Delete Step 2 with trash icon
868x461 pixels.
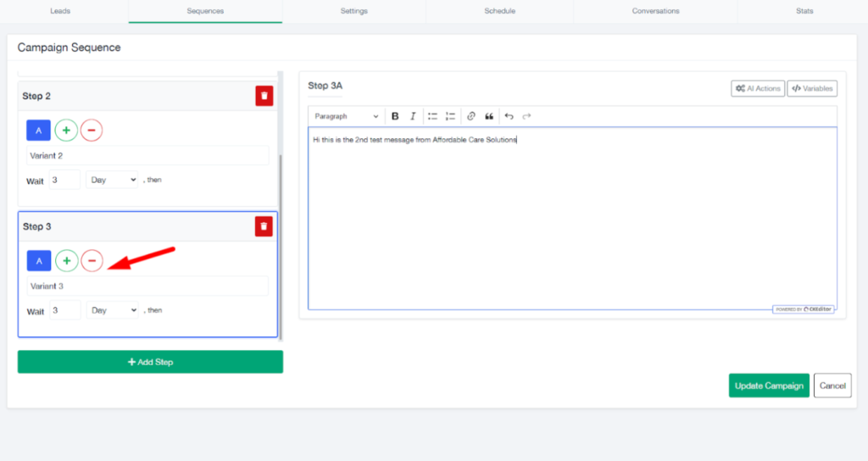pos(264,97)
